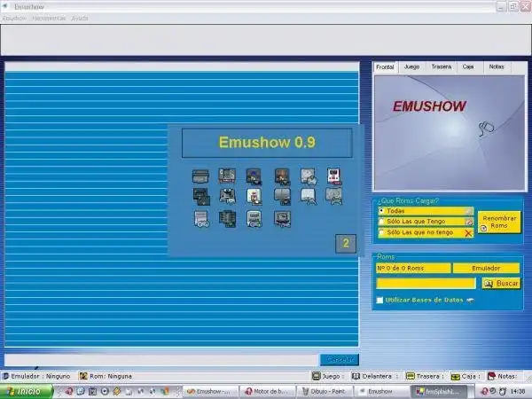Click gamepad icon ending splash middle row
532x399 pixels.
(334, 197)
